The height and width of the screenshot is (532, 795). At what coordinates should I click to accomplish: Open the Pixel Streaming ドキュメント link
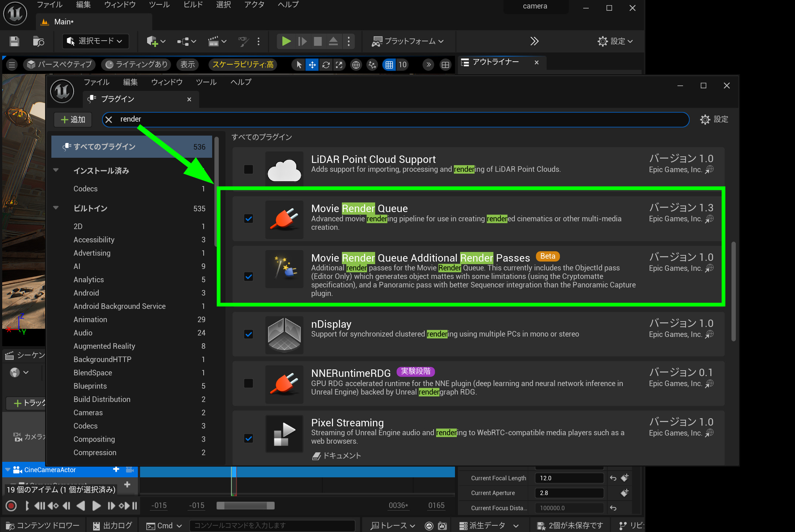pyautogui.click(x=337, y=456)
